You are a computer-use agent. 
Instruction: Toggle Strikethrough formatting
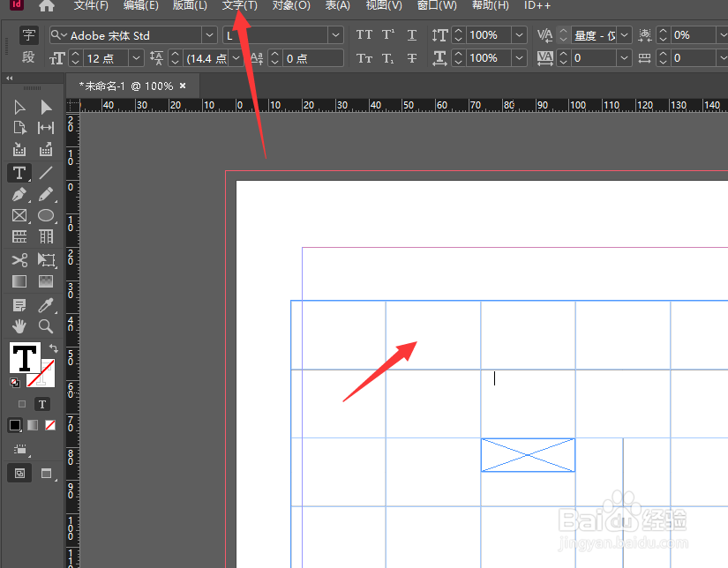click(412, 58)
